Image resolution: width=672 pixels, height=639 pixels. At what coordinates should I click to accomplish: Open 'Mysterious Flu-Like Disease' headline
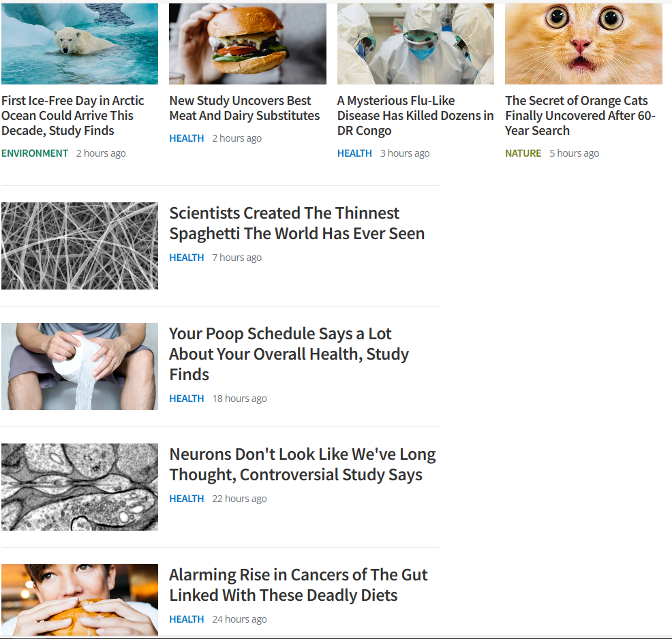[x=415, y=116]
